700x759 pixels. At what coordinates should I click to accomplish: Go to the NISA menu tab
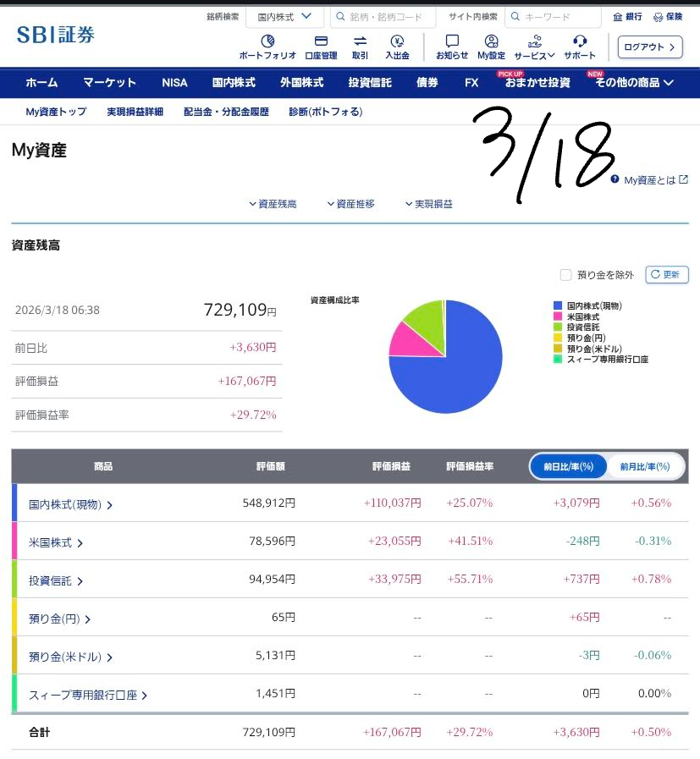(x=174, y=83)
